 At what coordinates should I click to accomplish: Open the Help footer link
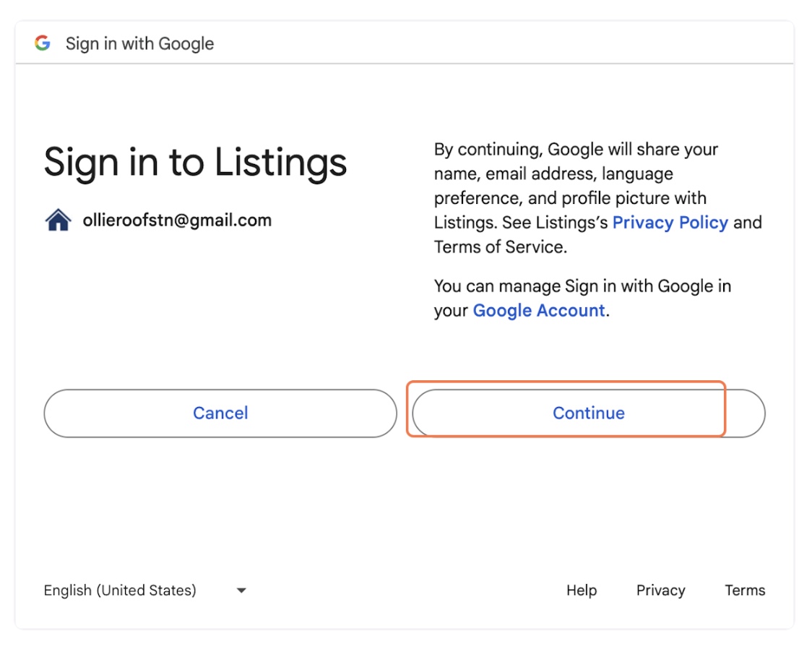coord(582,591)
